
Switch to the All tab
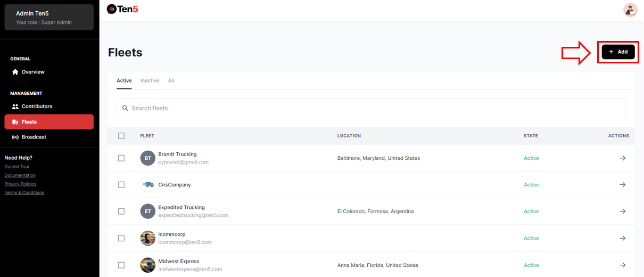pos(171,80)
